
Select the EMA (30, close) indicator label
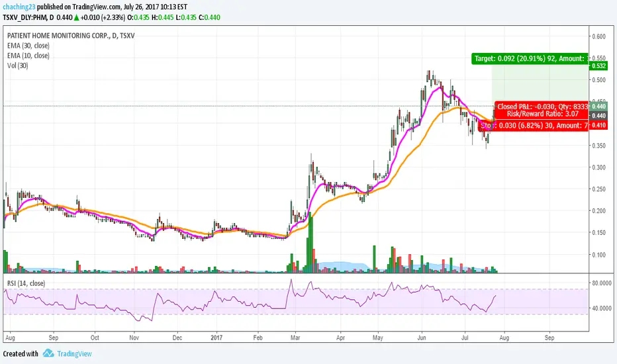coord(28,46)
